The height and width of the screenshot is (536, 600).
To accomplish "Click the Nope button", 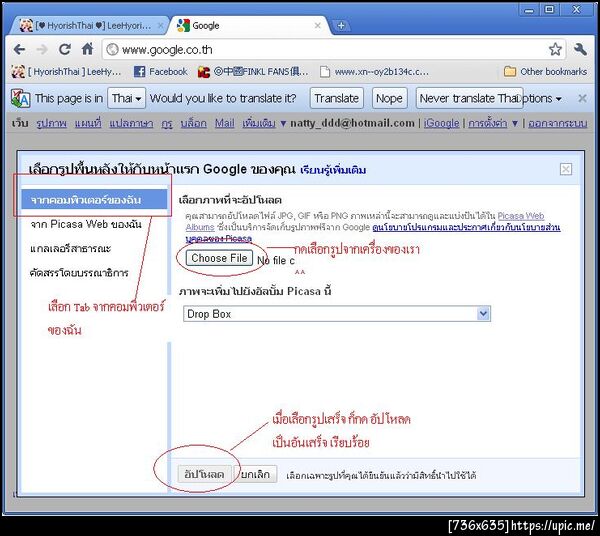I will (x=389, y=98).
